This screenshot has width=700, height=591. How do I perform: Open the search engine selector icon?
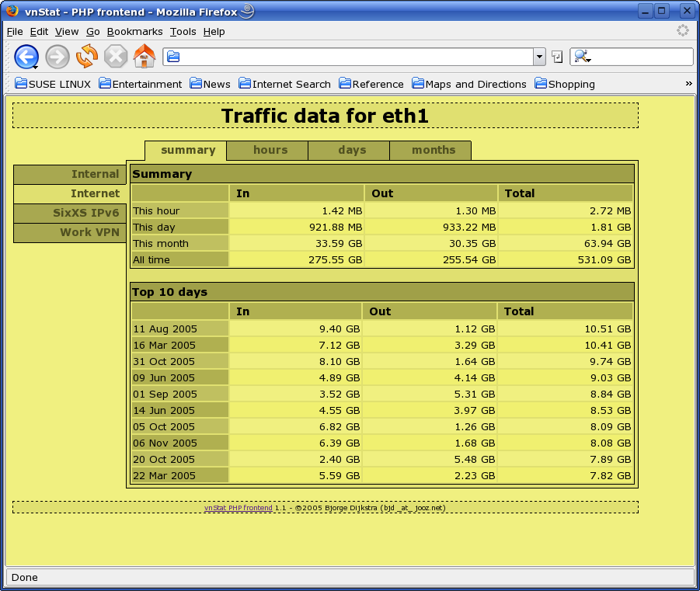[x=581, y=57]
